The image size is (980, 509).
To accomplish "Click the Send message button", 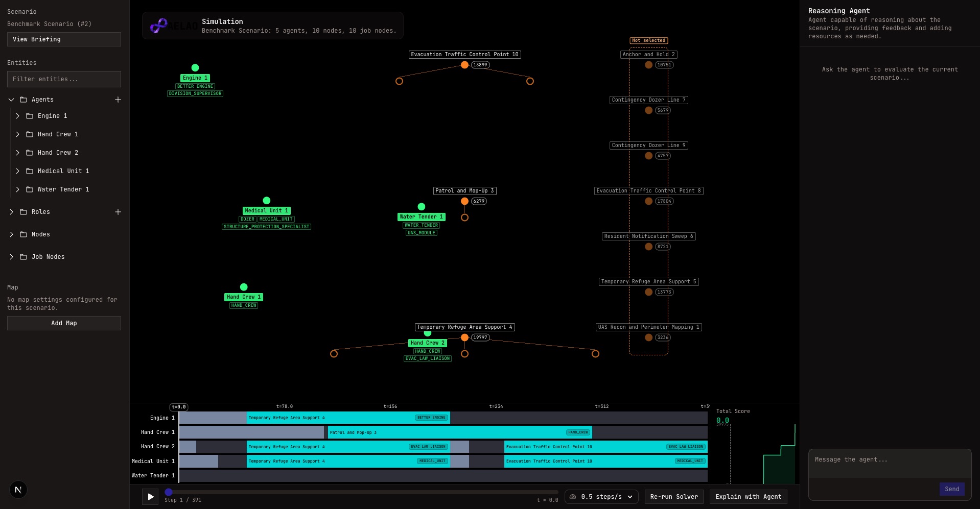I will point(952,489).
